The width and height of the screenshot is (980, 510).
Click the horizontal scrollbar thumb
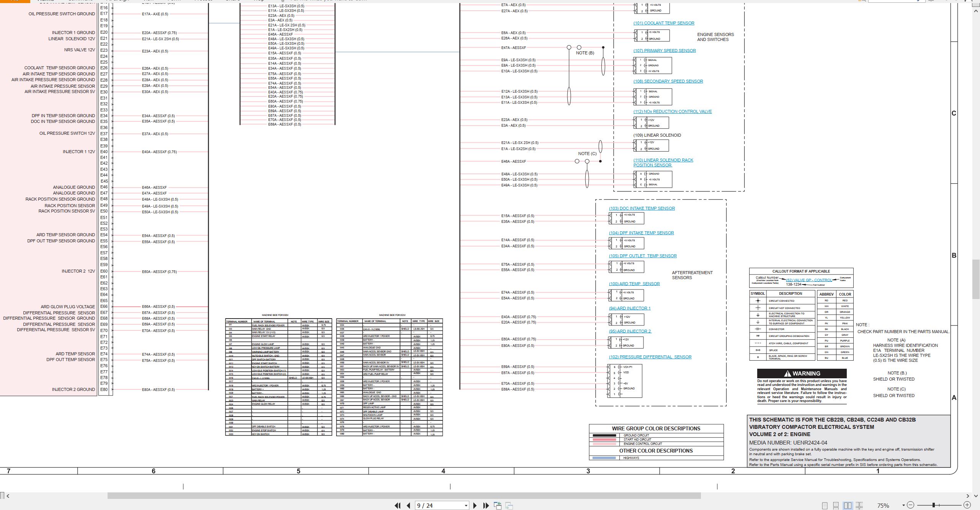[404, 496]
